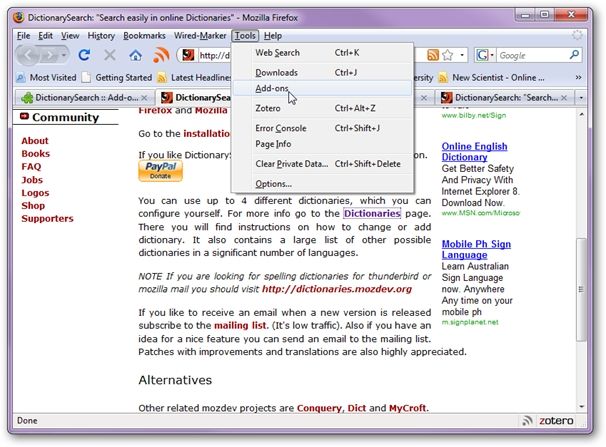Click the Zotero status bar icon
The image size is (606, 447).
point(556,421)
